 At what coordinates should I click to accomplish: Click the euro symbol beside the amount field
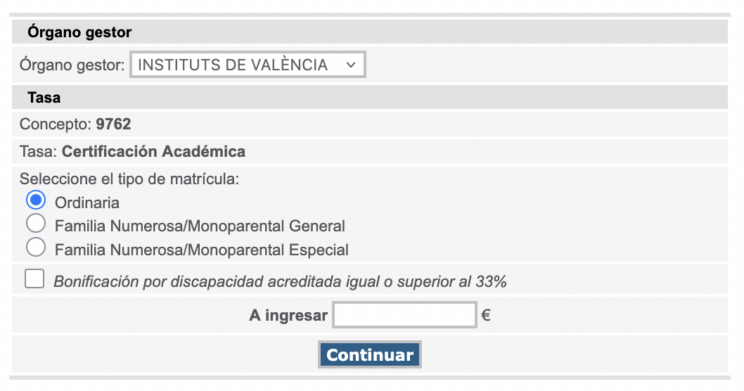(486, 315)
